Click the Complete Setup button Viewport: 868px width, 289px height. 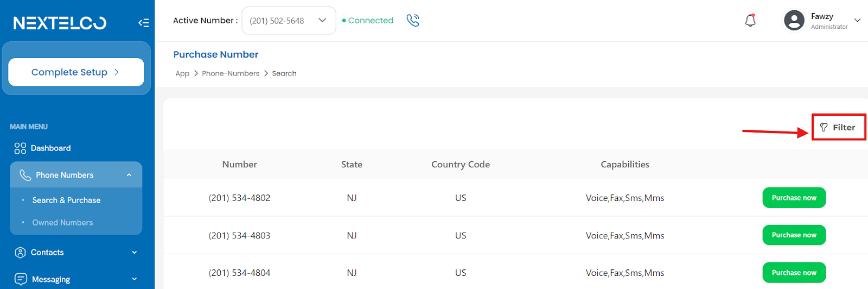(x=76, y=72)
